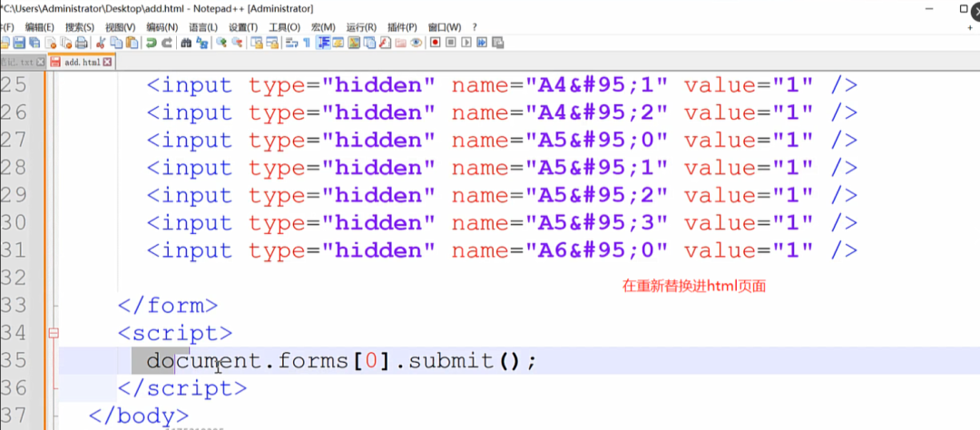Run macro multiple times icon
The image size is (980, 430).
(x=482, y=43)
